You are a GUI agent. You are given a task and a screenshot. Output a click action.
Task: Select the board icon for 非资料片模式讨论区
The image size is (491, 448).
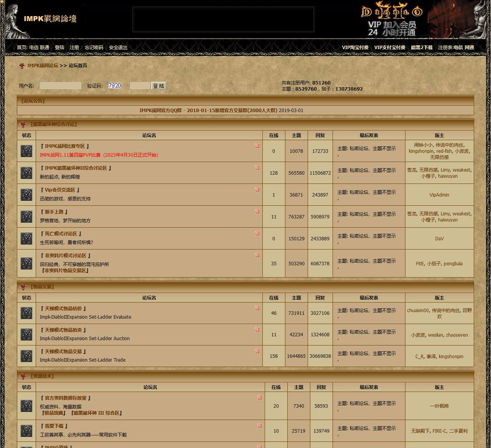(26, 264)
